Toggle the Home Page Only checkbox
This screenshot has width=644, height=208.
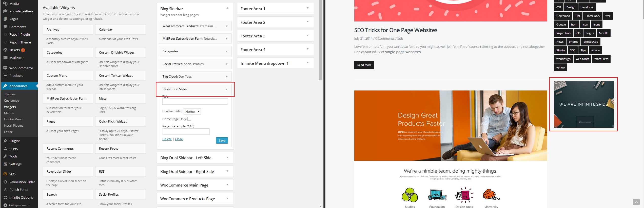point(189,119)
